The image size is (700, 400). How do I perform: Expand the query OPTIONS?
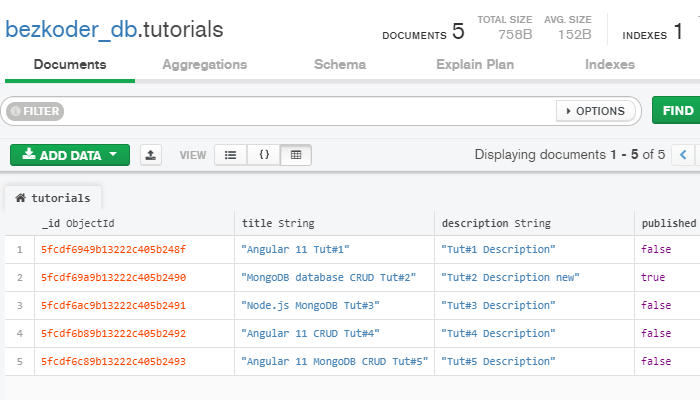tap(596, 111)
